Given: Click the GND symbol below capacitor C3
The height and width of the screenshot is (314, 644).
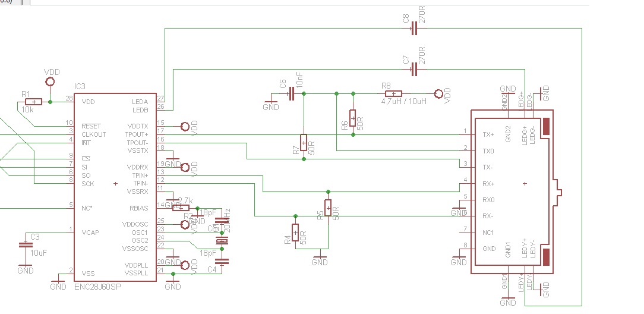Looking at the screenshot, I should point(26,269).
